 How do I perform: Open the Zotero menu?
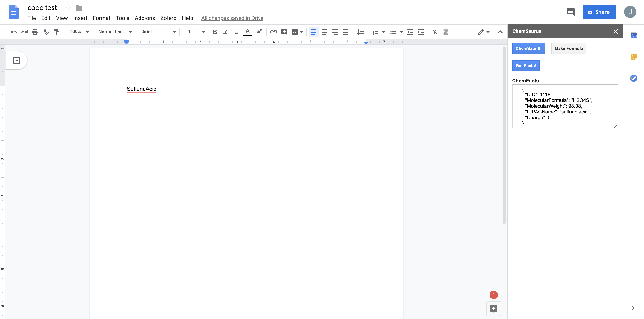click(x=168, y=18)
